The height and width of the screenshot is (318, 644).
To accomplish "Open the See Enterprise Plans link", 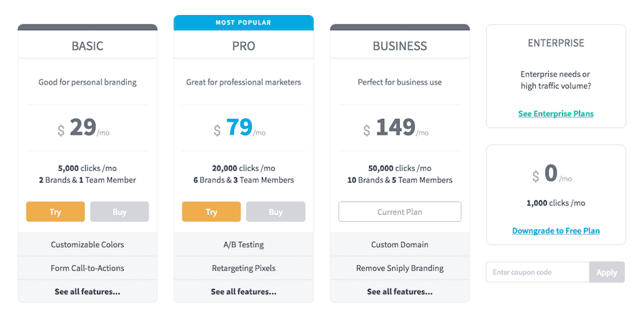I will tap(556, 114).
